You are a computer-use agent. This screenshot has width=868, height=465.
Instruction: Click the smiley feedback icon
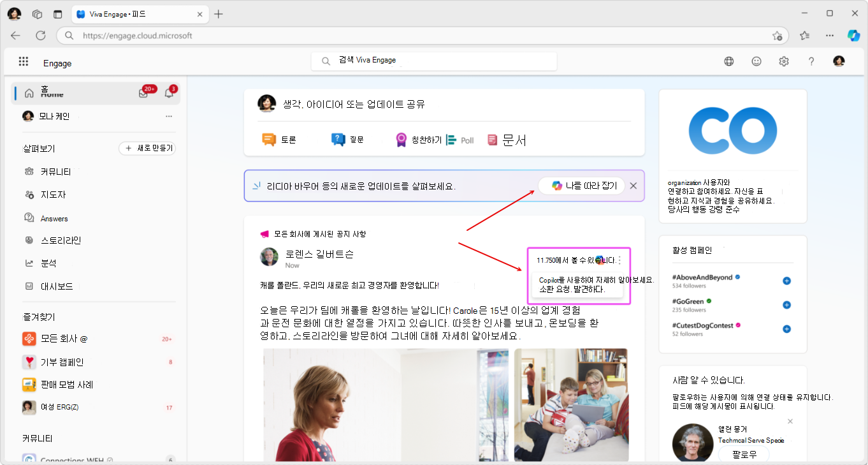point(756,61)
